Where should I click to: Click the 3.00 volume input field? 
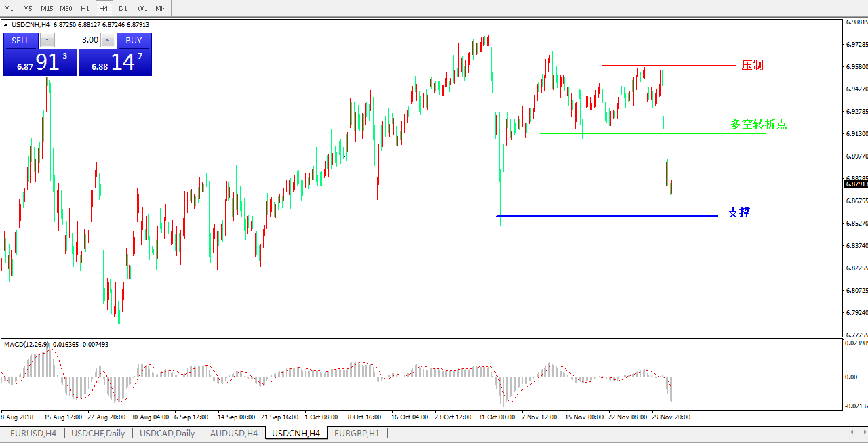pyautogui.click(x=77, y=40)
